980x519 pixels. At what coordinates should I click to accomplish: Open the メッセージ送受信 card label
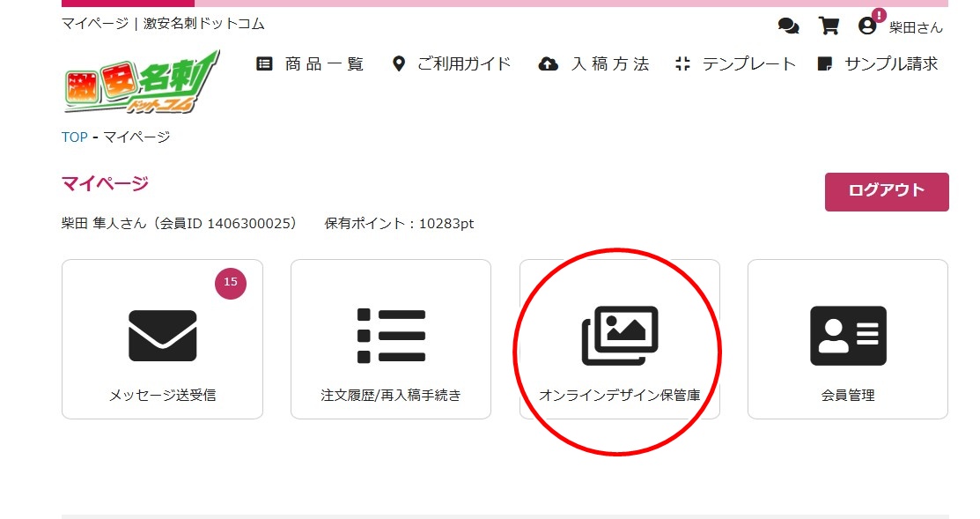point(162,396)
